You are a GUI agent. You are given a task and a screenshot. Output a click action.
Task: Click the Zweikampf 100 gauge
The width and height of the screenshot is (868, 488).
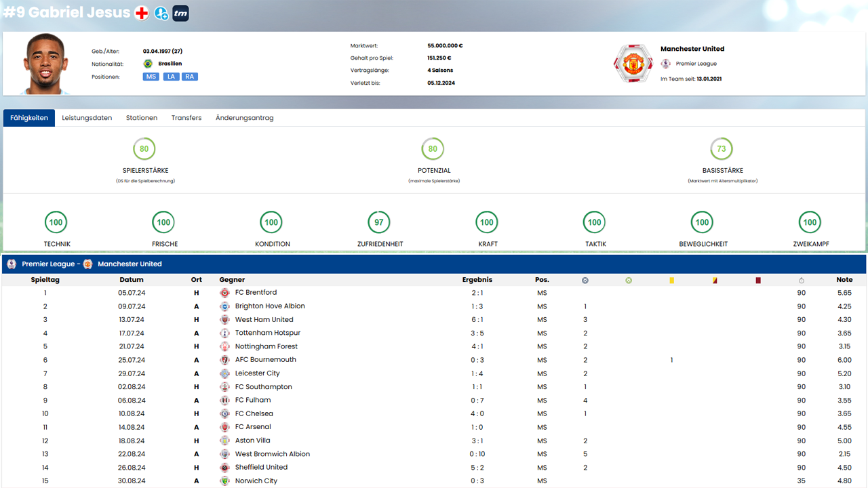[x=810, y=222]
